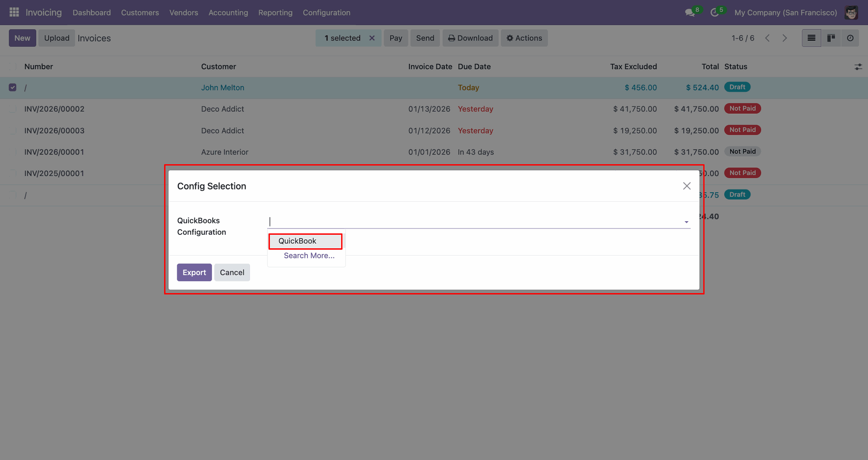Open the Reporting menu
The height and width of the screenshot is (460, 868).
pos(275,13)
